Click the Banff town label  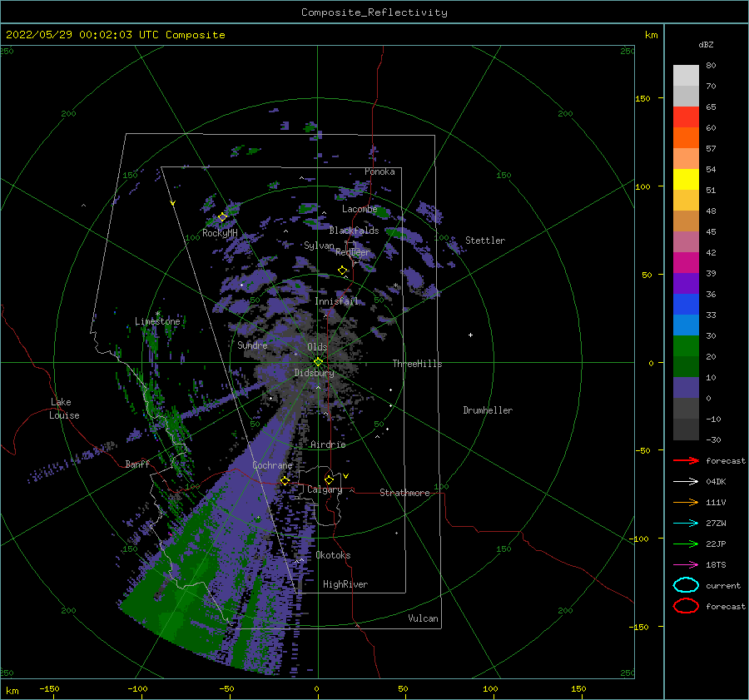(137, 464)
